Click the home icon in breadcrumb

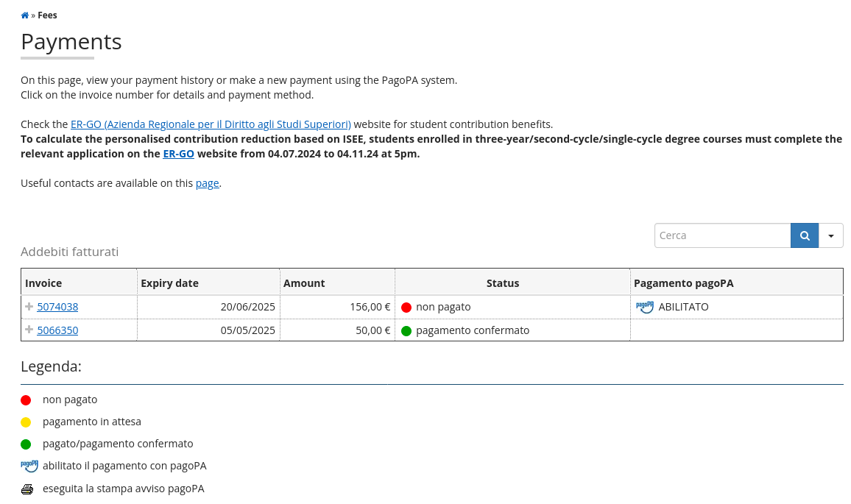coord(24,15)
